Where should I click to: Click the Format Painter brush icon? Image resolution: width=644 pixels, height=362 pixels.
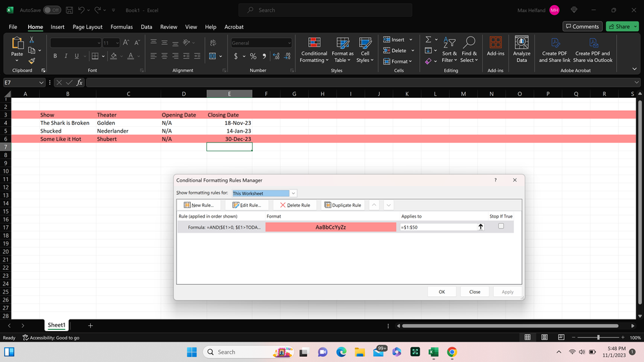click(x=32, y=61)
